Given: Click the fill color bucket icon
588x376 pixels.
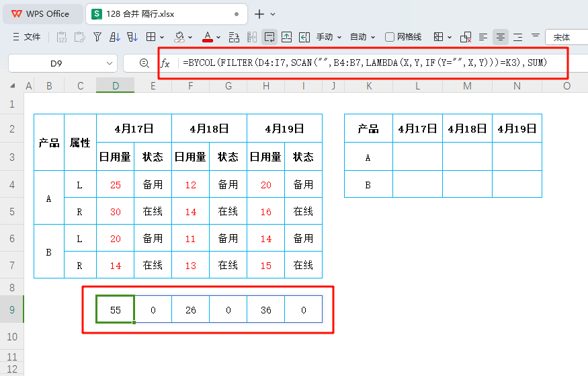Looking at the screenshot, I should (179, 37).
